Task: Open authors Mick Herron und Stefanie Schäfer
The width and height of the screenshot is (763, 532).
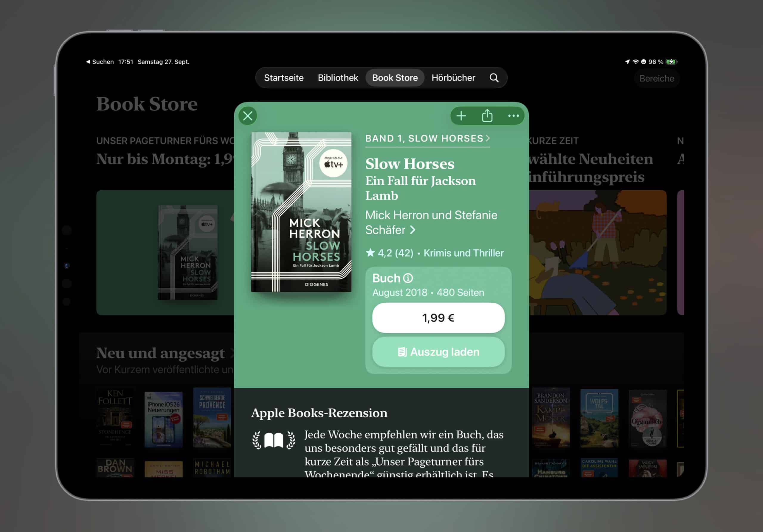Action: tap(431, 223)
